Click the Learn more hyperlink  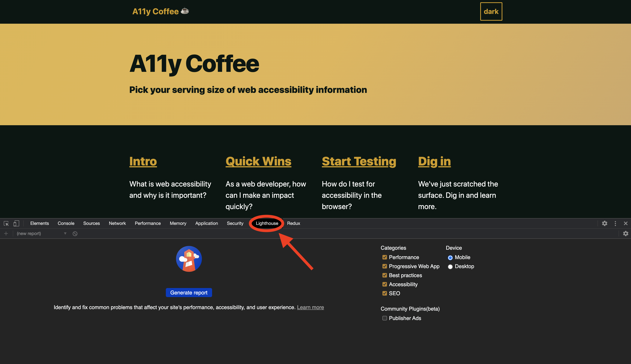point(310,307)
